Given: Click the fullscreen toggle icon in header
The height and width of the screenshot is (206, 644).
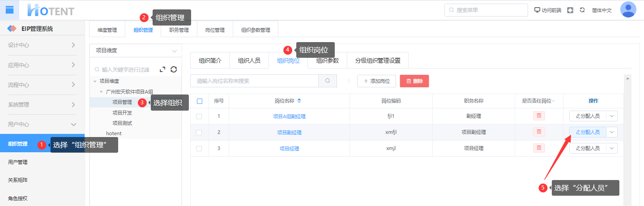Looking at the screenshot, I should [570, 10].
